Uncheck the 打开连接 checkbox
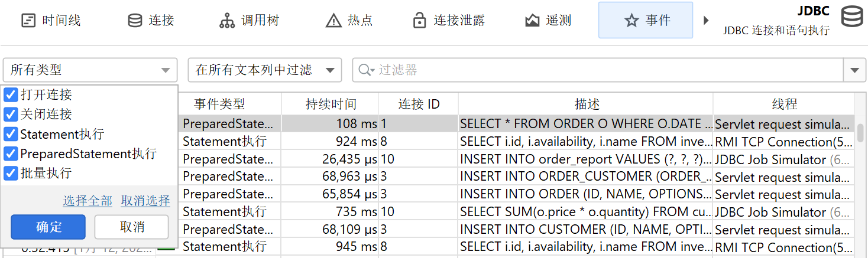 tap(11, 94)
